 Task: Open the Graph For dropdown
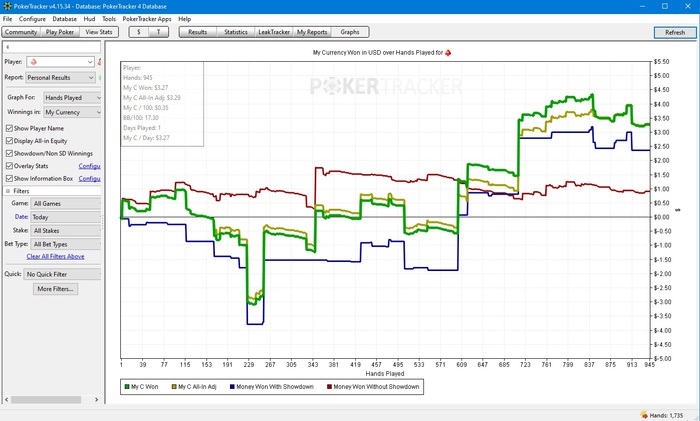pos(72,98)
